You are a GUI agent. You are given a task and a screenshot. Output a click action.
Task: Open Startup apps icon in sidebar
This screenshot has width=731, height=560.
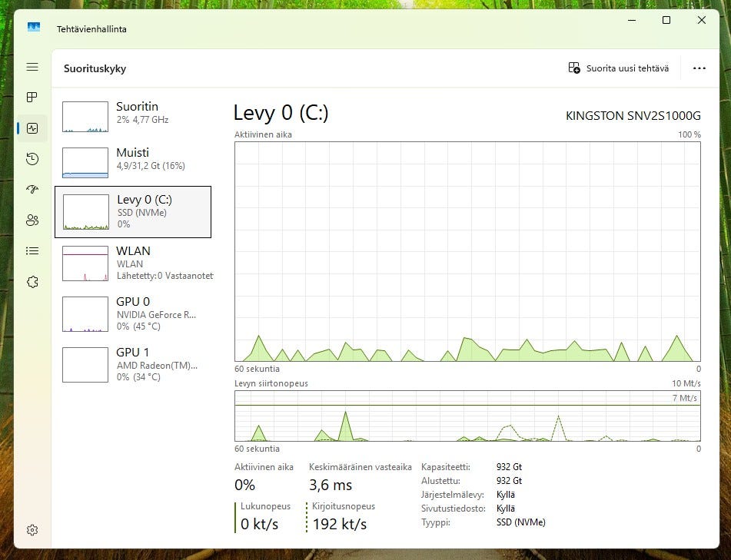click(32, 189)
